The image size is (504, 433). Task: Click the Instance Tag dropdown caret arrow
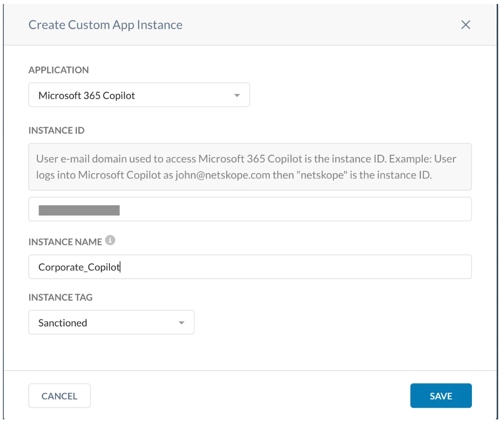181,323
